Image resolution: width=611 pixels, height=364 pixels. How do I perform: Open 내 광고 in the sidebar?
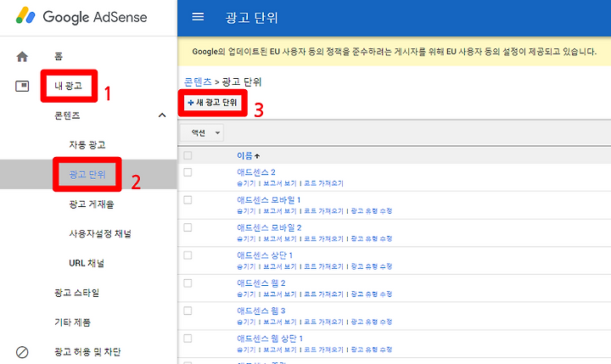click(69, 86)
